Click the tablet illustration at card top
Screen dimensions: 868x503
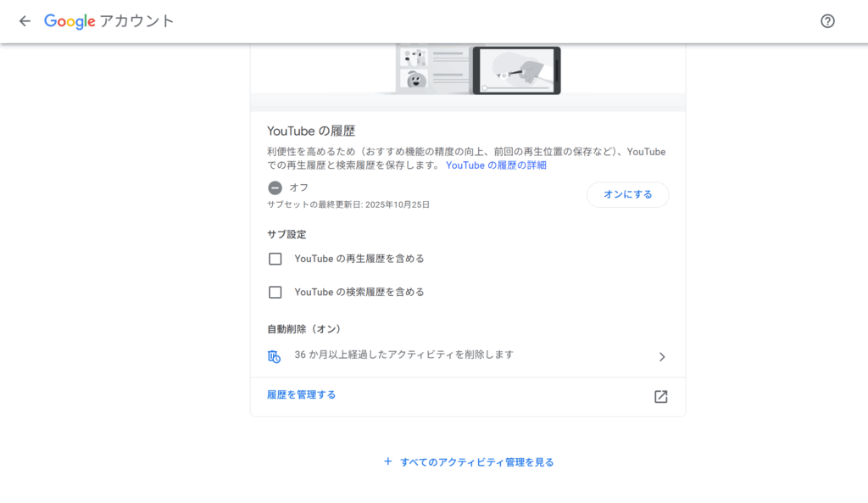click(x=516, y=70)
